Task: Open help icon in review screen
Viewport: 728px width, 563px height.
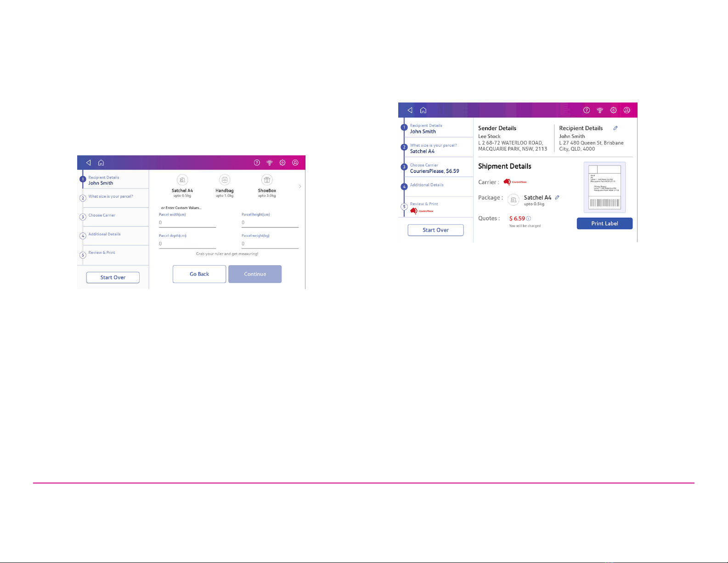Action: click(x=587, y=110)
